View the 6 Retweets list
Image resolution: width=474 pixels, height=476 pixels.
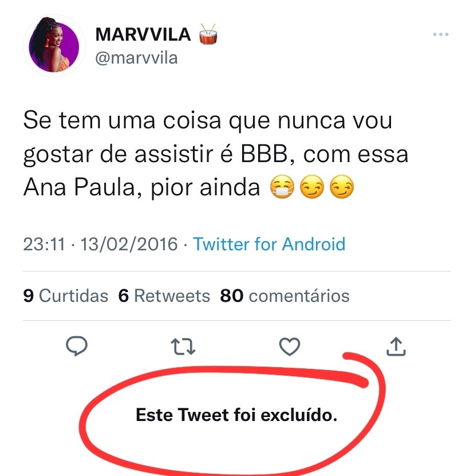(164, 296)
